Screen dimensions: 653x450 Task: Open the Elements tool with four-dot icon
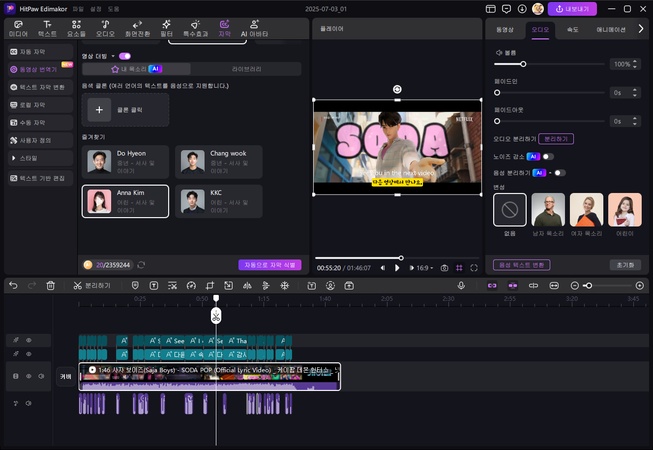tap(76, 29)
